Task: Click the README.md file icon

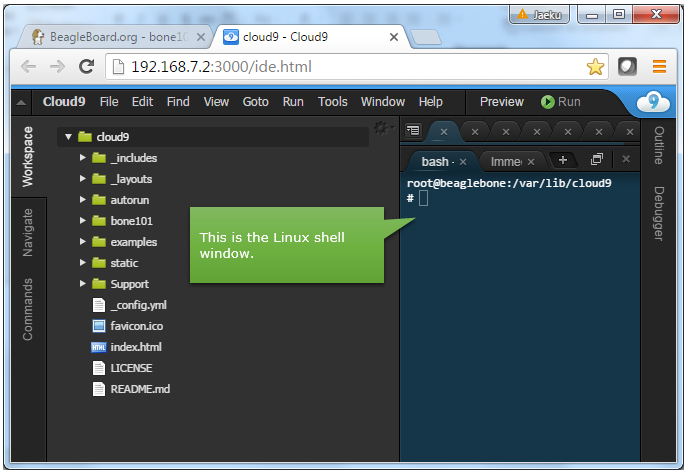Action: click(x=99, y=389)
